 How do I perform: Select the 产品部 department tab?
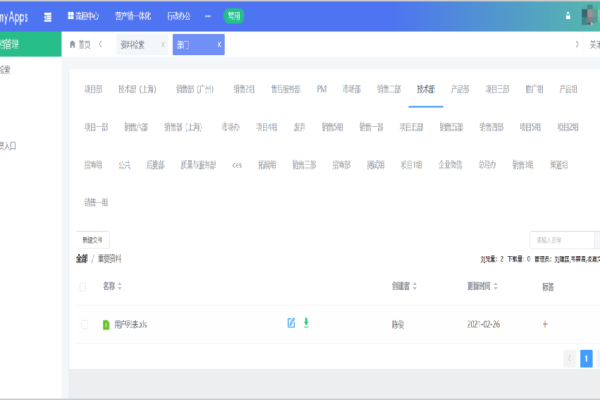[x=460, y=89]
